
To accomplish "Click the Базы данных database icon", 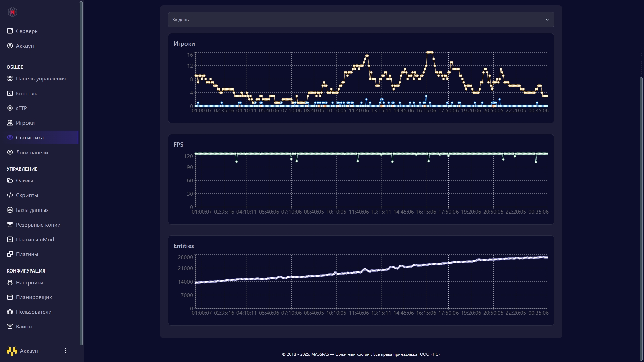I will click(10, 210).
